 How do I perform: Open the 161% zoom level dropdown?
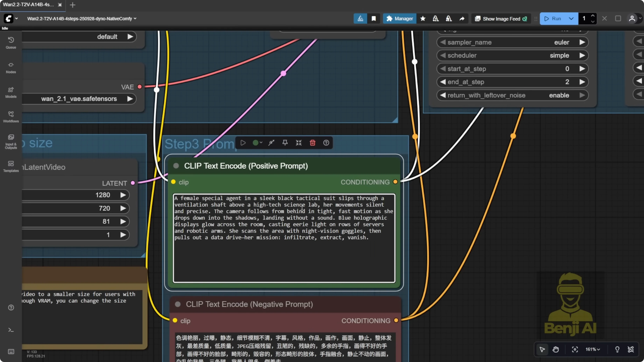coord(593,350)
